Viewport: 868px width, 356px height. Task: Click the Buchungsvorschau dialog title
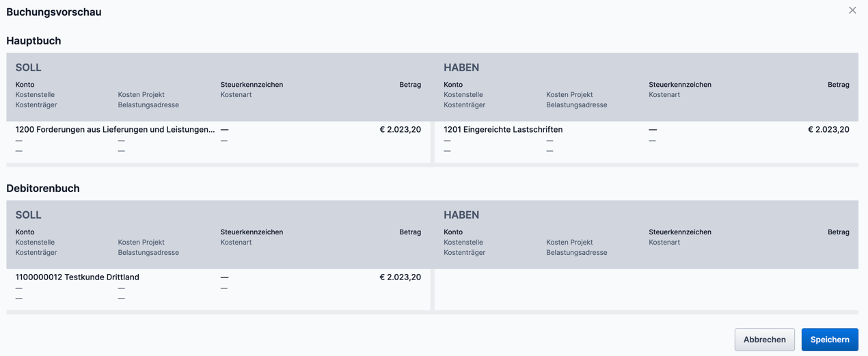[x=54, y=12]
